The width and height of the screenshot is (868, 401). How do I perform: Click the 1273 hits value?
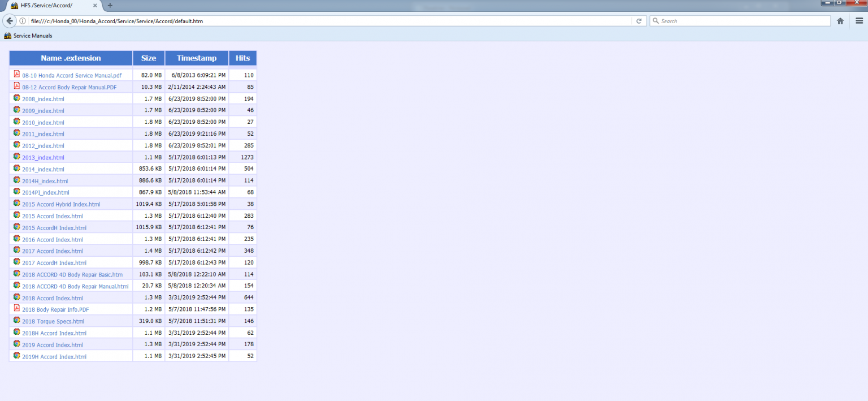[247, 157]
